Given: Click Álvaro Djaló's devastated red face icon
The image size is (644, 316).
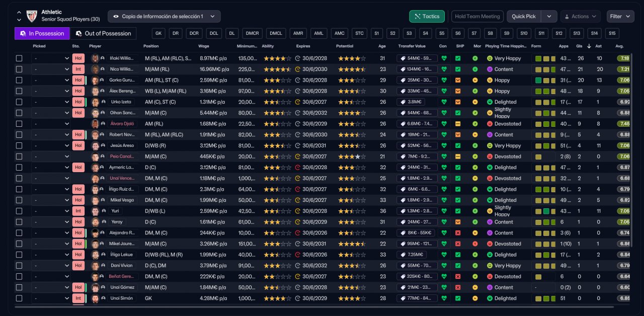Looking at the screenshot, I should click(x=490, y=124).
